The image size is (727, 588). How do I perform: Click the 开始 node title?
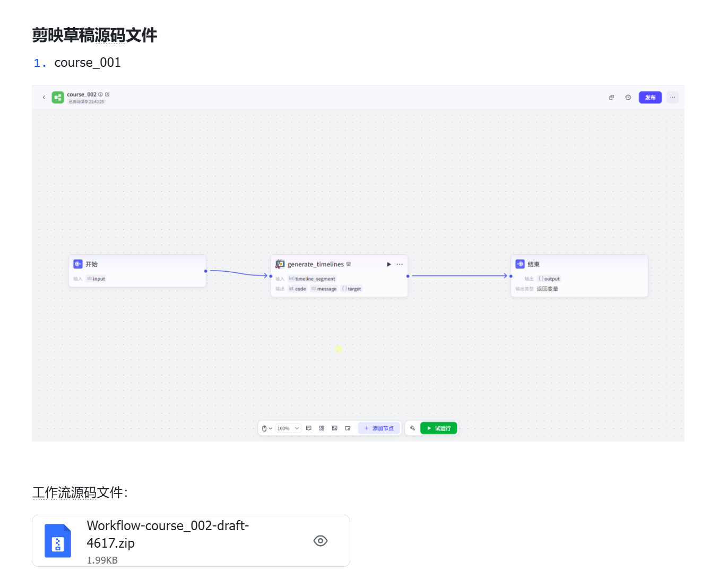click(92, 264)
